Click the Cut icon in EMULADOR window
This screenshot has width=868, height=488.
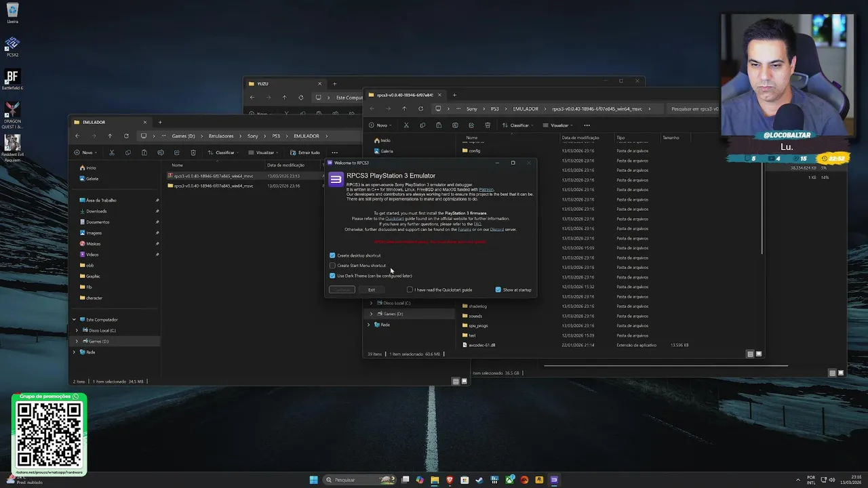(x=112, y=152)
